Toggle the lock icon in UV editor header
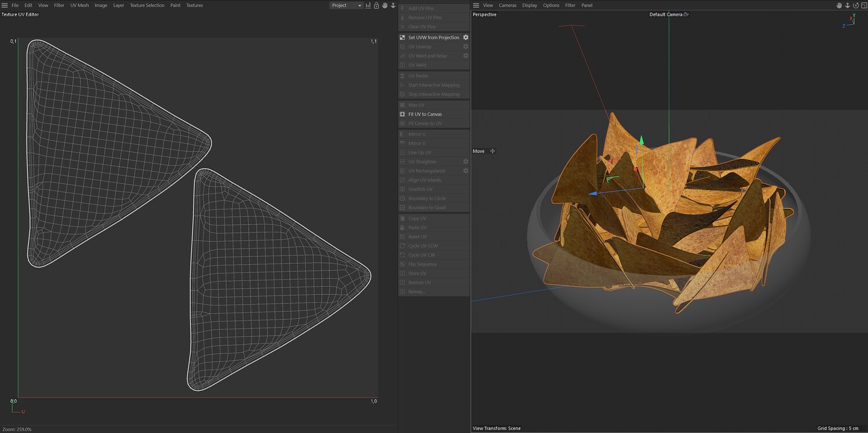 click(376, 5)
